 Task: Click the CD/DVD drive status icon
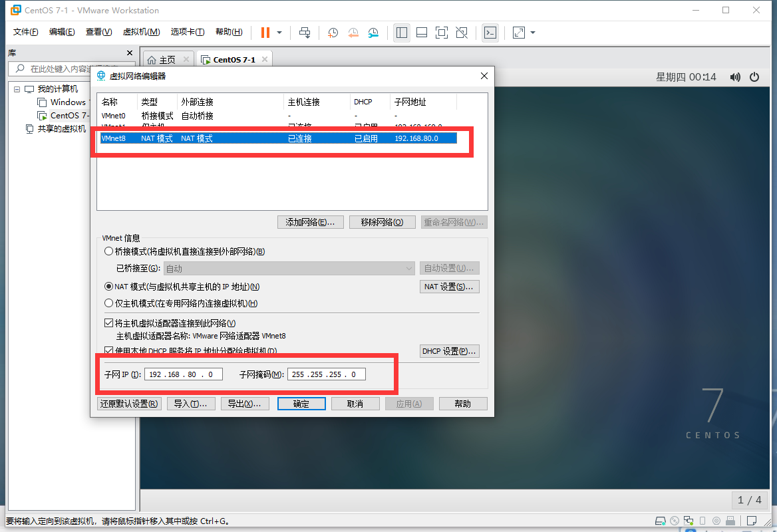pyautogui.click(x=675, y=521)
